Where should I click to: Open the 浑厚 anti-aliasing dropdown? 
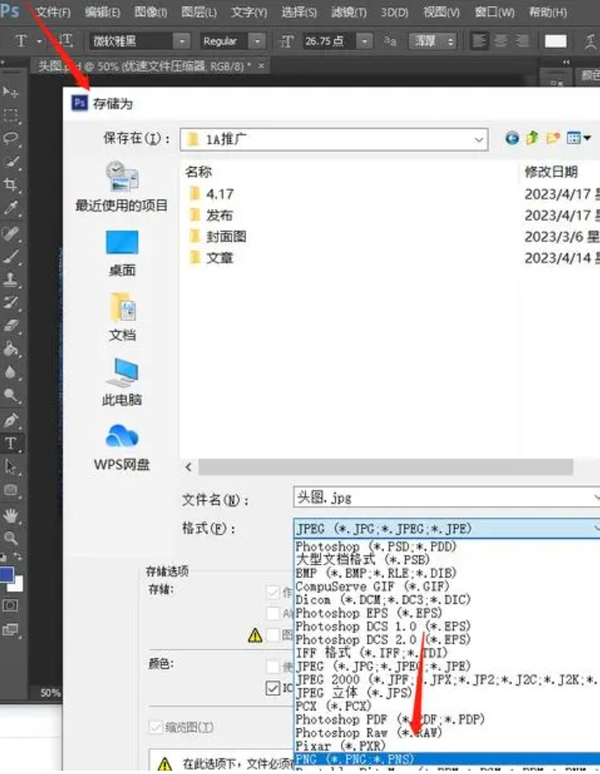(x=433, y=41)
